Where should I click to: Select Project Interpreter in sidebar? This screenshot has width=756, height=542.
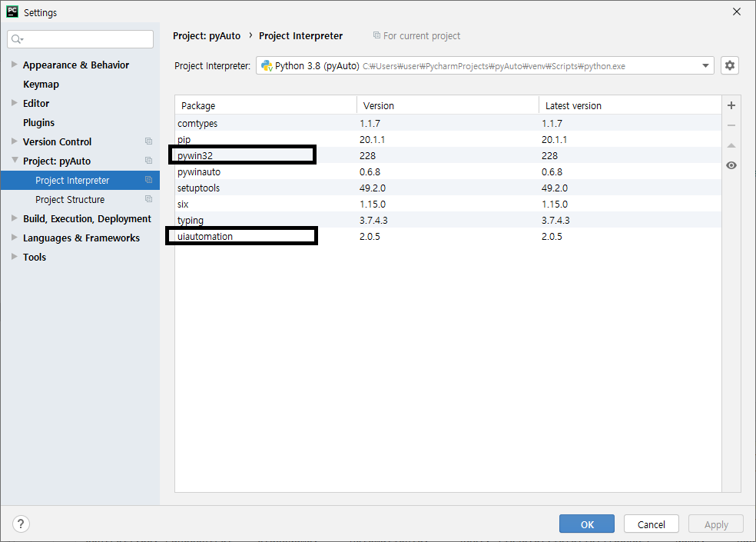80,180
